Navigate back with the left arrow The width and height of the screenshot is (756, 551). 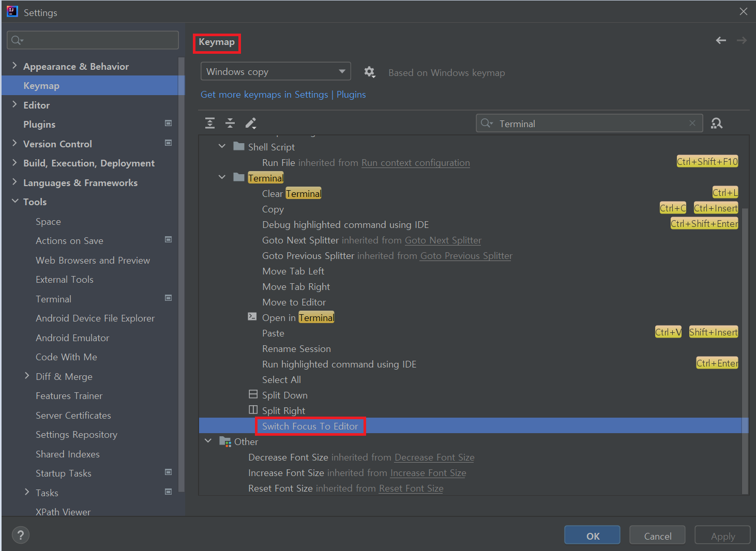coord(721,40)
